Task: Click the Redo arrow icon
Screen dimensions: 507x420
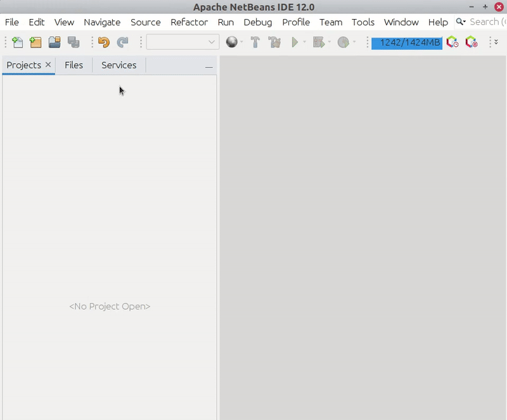Action: coord(122,42)
